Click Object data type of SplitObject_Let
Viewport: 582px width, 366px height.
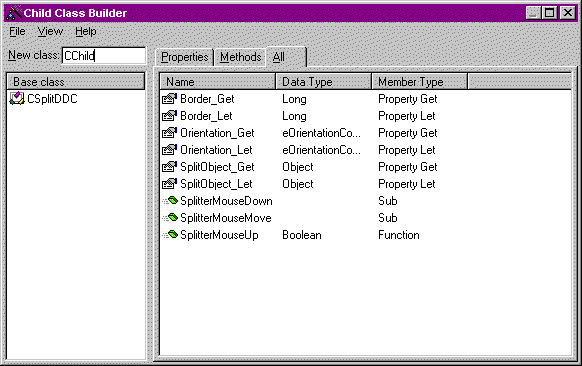coord(298,184)
